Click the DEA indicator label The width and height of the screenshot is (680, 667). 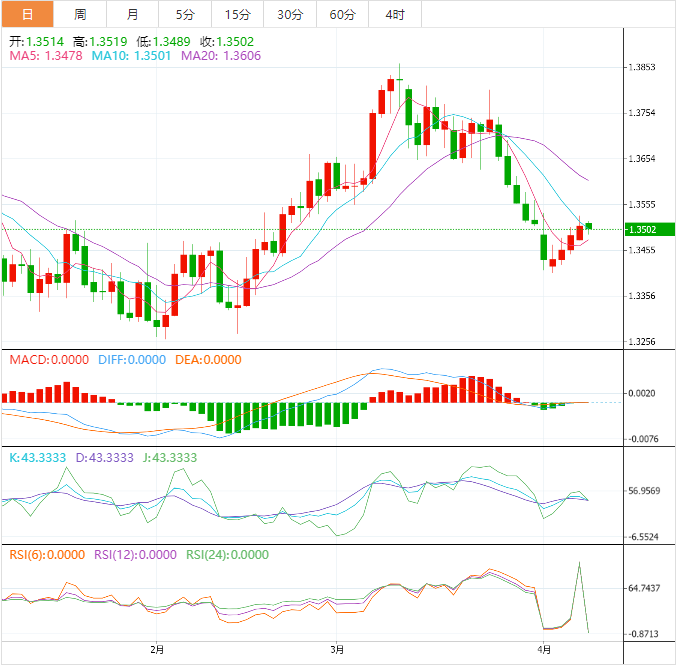point(208,360)
